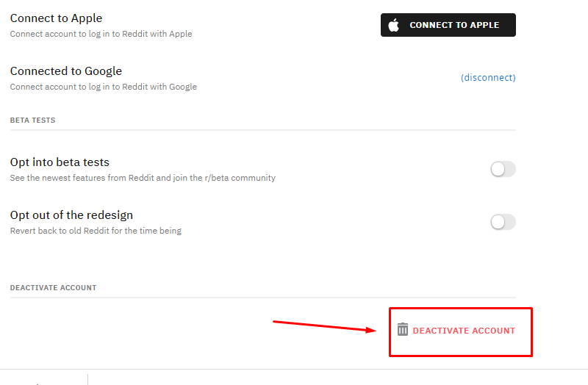
Task: Select the Connected to Google heading
Action: (66, 71)
